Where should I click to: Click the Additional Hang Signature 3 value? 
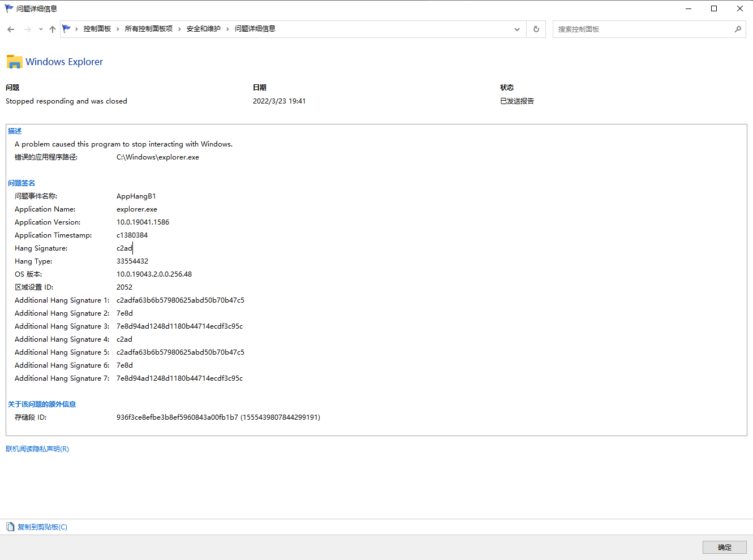[x=180, y=326]
